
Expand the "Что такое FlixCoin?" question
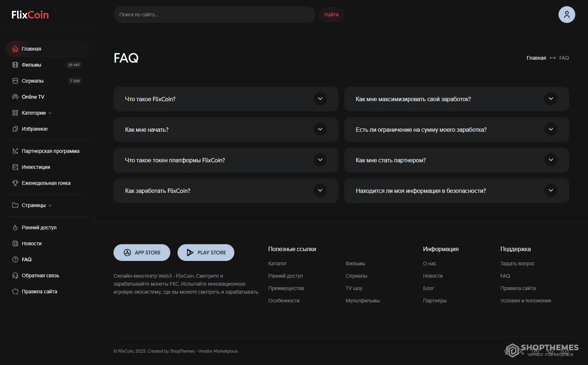pos(226,99)
